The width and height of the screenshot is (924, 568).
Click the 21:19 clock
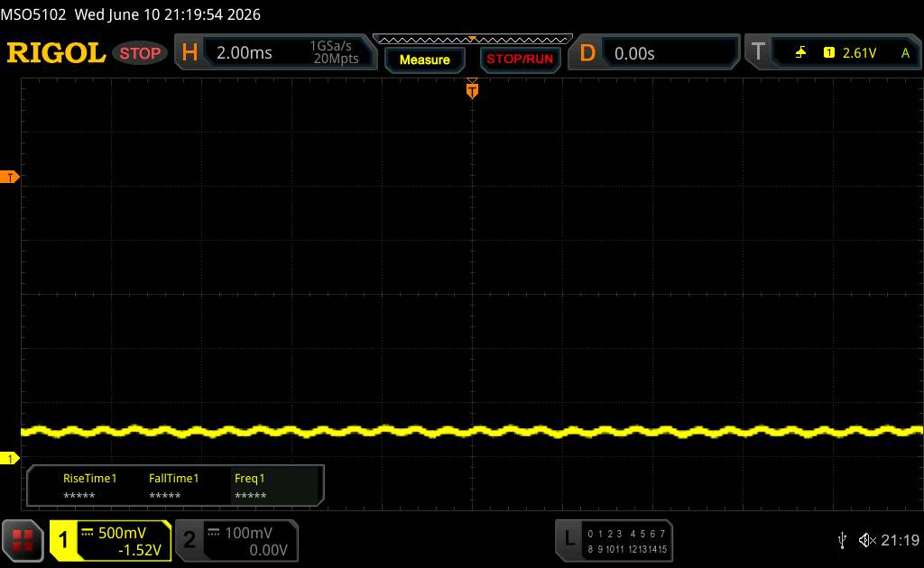900,540
